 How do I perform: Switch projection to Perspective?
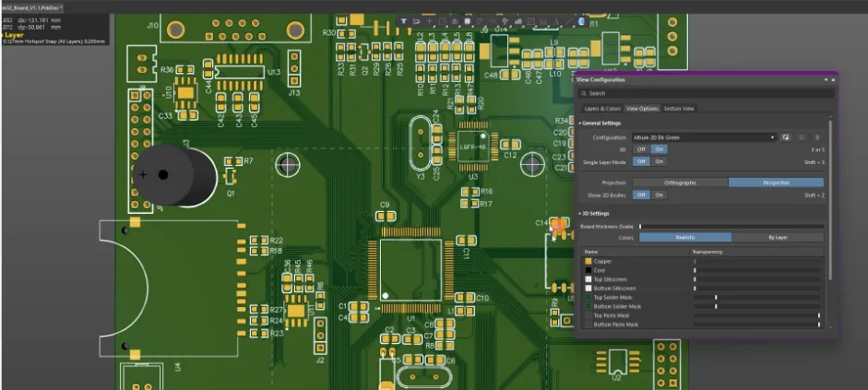[776, 183]
